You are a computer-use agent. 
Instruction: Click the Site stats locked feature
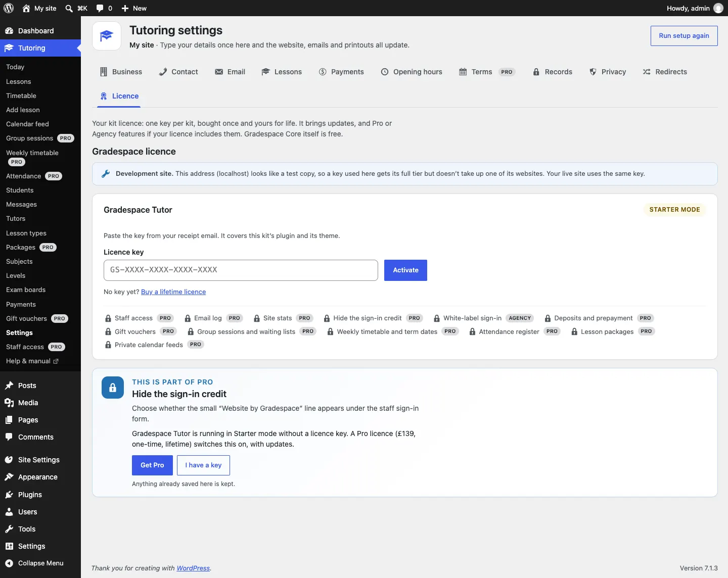(x=283, y=318)
